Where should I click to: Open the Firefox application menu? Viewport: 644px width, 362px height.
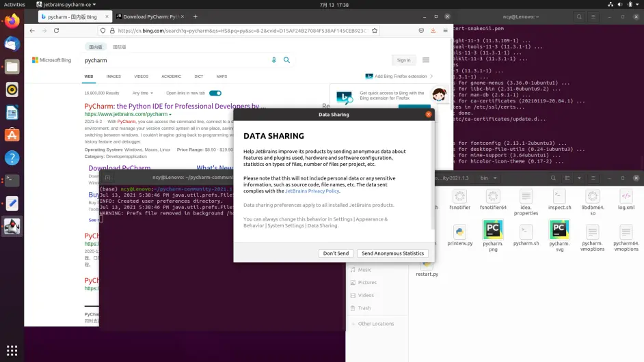[x=445, y=30]
